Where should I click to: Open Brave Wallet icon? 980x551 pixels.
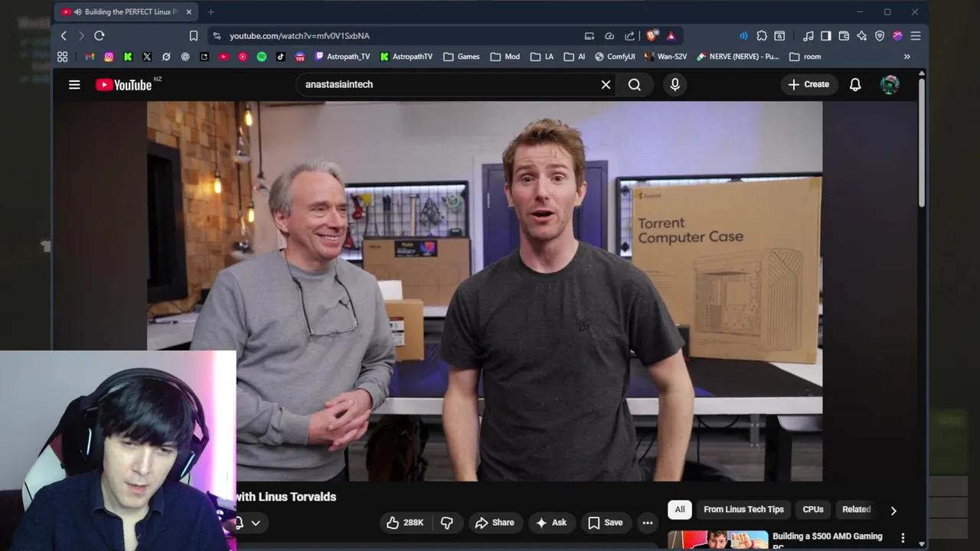(x=844, y=36)
